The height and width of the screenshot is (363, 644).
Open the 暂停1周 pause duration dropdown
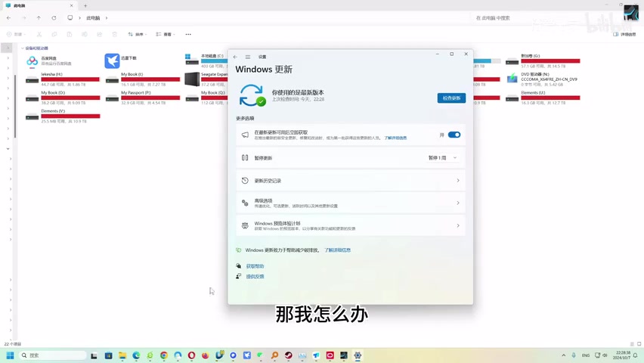pos(442,158)
